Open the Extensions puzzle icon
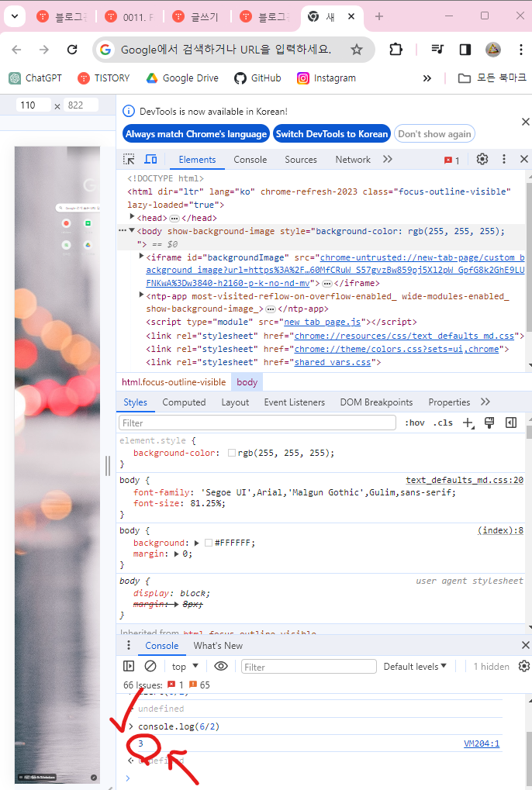 396,50
